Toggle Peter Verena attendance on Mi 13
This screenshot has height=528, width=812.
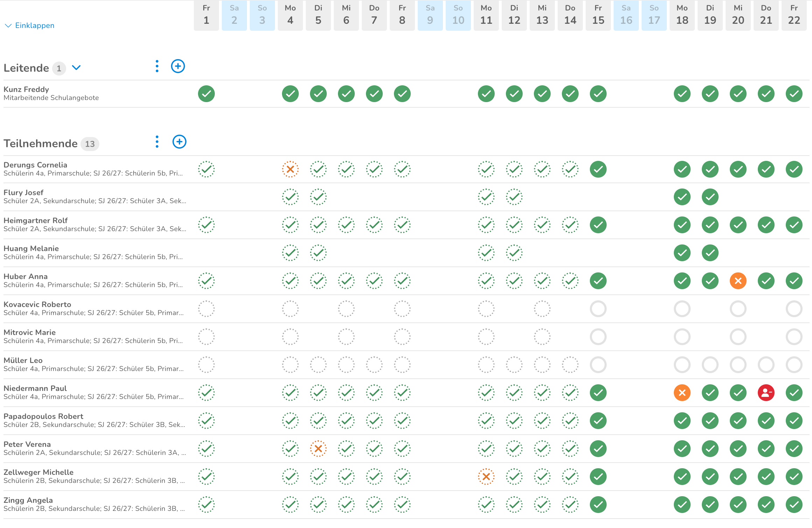(x=542, y=449)
